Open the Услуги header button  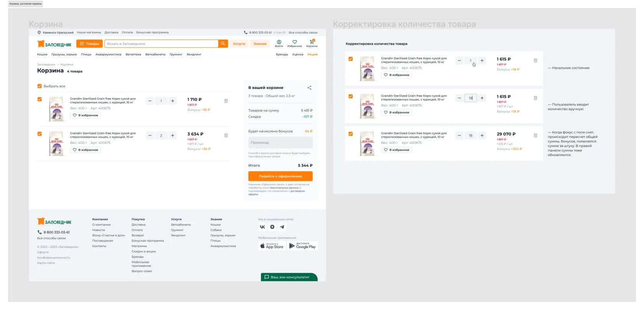(x=239, y=44)
